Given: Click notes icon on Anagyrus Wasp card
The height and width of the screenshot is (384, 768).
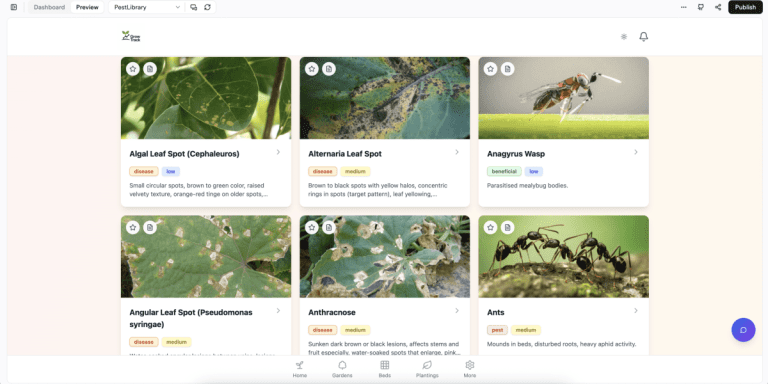Looking at the screenshot, I should click(x=507, y=69).
